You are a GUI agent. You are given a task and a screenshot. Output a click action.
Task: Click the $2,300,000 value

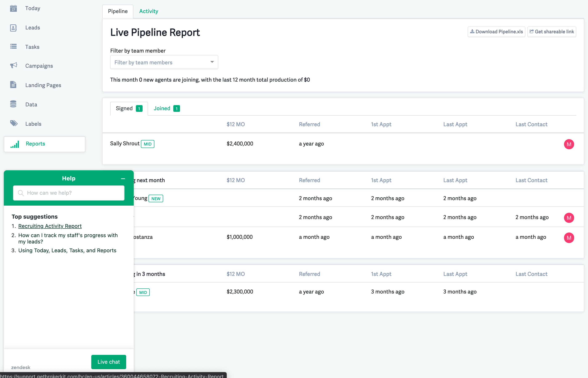[240, 292]
